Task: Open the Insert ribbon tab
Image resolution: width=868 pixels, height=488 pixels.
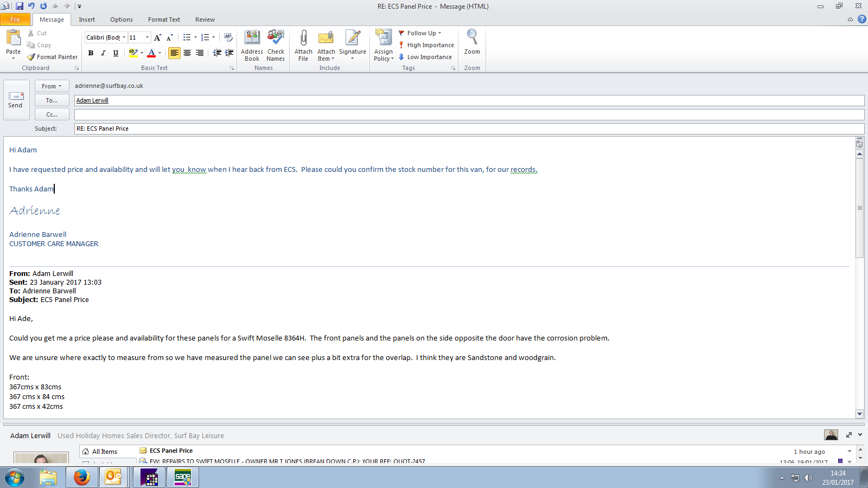Action: click(x=87, y=20)
